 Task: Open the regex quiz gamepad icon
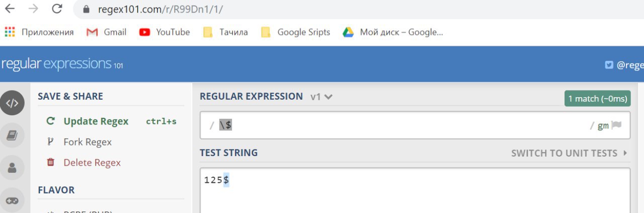pyautogui.click(x=12, y=200)
